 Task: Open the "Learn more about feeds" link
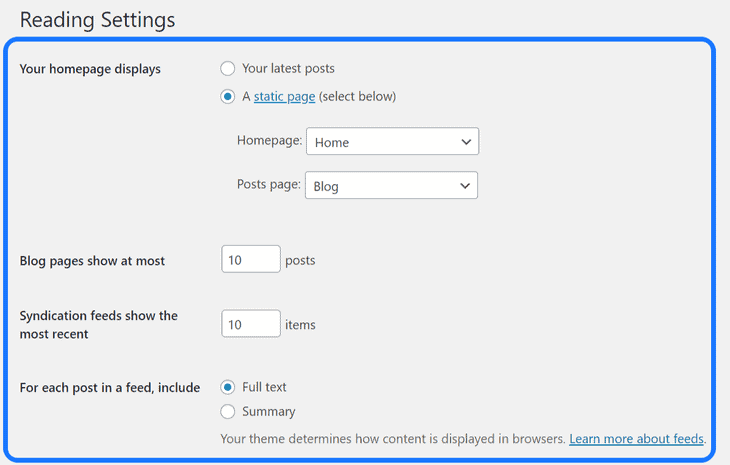coord(637,439)
